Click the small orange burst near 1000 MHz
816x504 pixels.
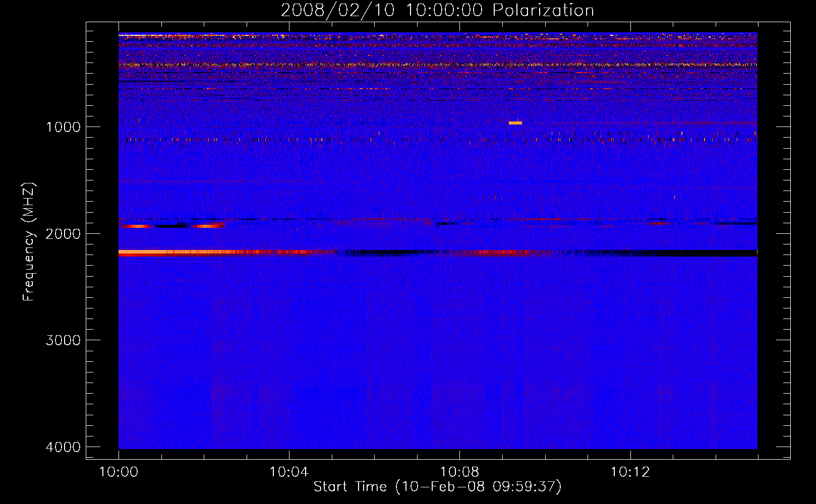(x=515, y=122)
